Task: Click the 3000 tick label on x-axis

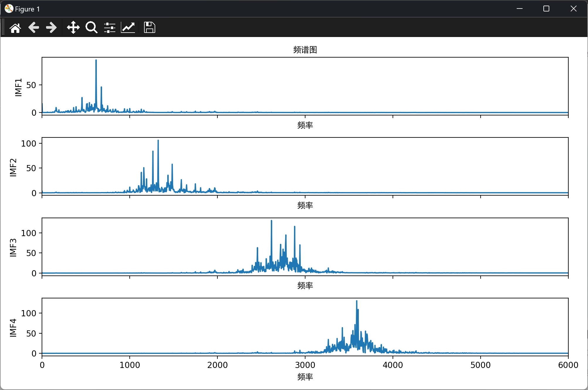Action: pyautogui.click(x=305, y=365)
